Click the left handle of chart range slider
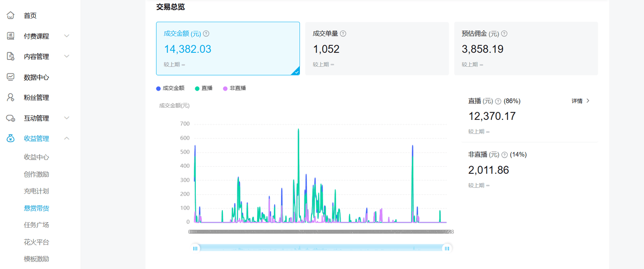This screenshot has width=644, height=269. (x=196, y=248)
